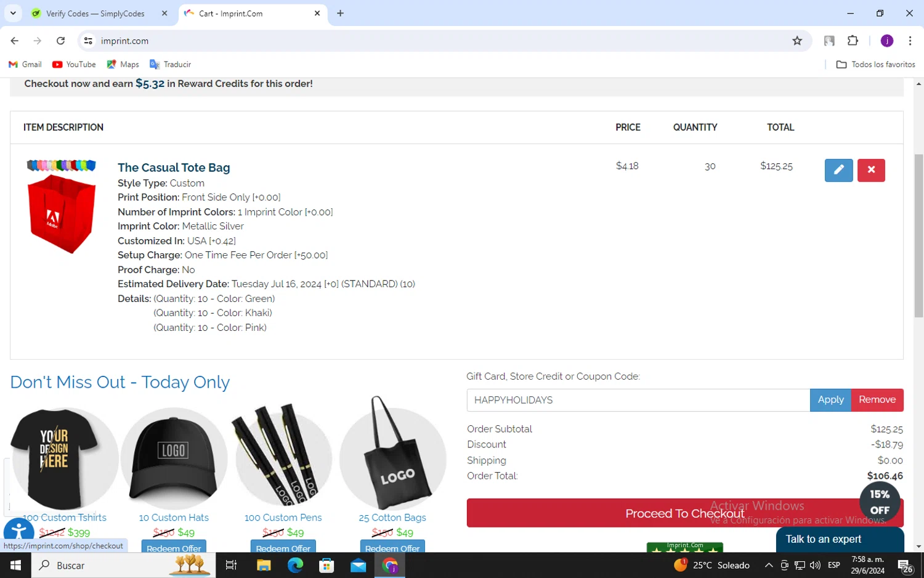924x578 pixels.
Task: Open the weather widget 25°C Soleado
Action: coord(711,565)
